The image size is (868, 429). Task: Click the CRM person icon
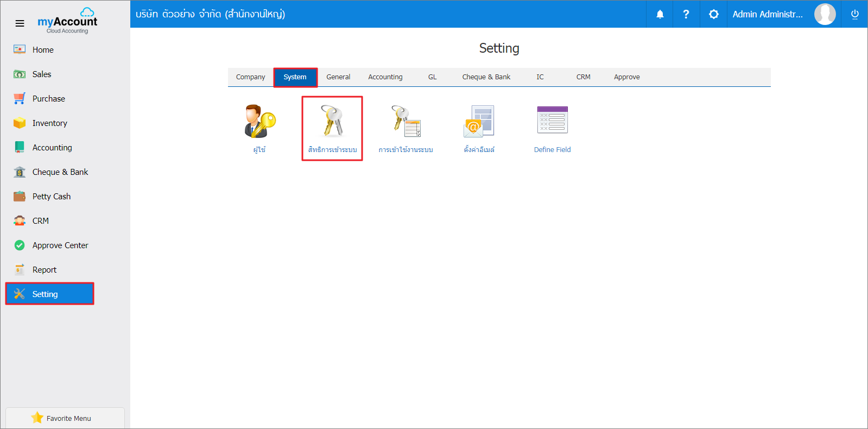[x=20, y=220]
